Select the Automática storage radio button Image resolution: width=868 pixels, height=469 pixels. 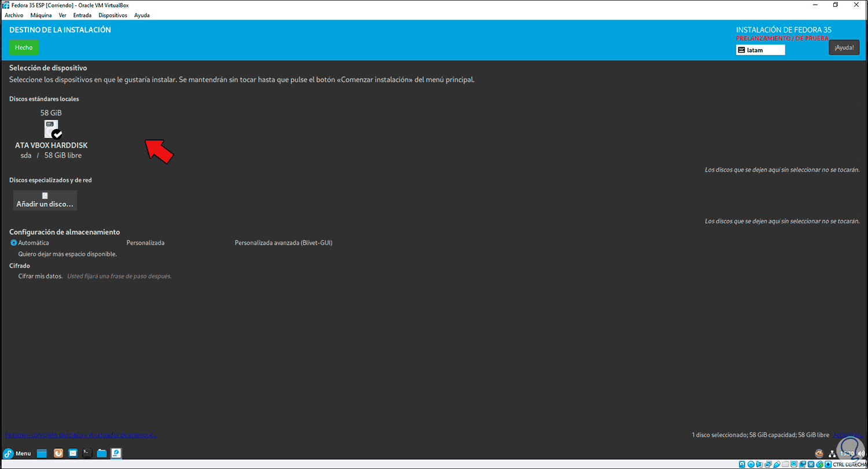[x=14, y=243]
